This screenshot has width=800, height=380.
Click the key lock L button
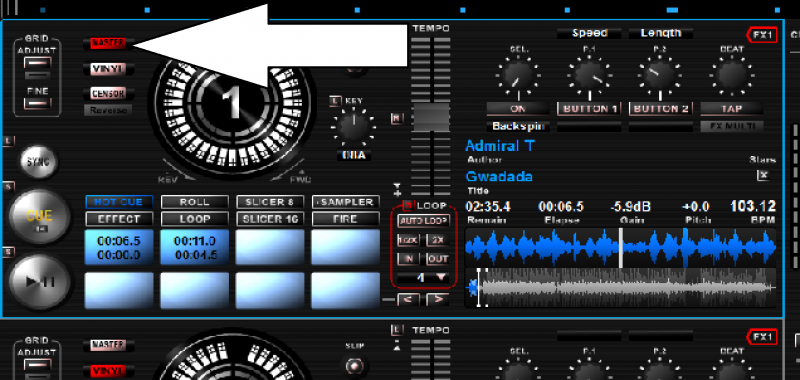pos(335,102)
